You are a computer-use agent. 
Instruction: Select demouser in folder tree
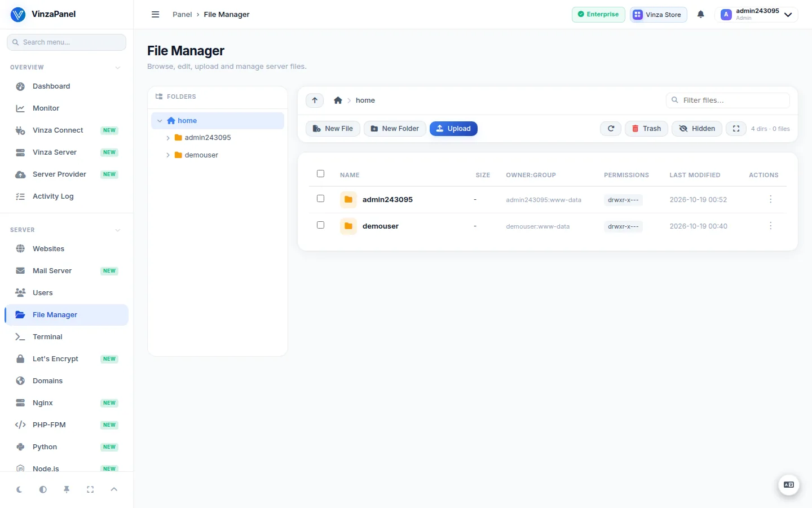(201, 155)
